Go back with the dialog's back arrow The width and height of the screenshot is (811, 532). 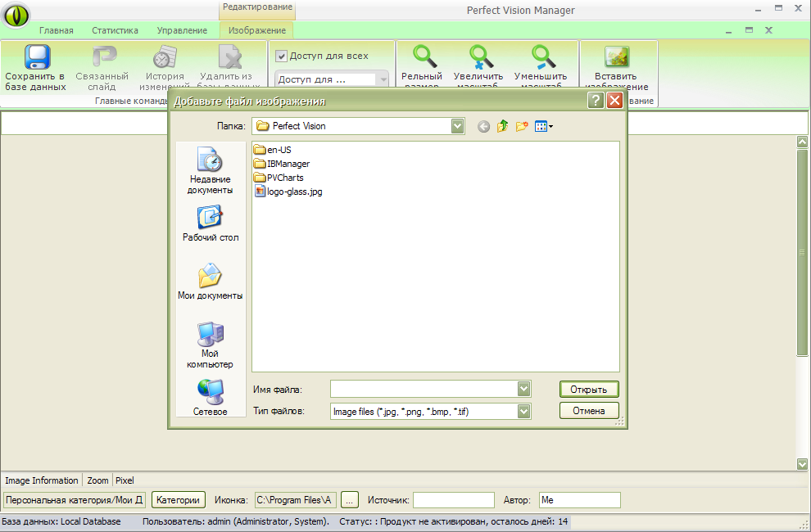(483, 127)
